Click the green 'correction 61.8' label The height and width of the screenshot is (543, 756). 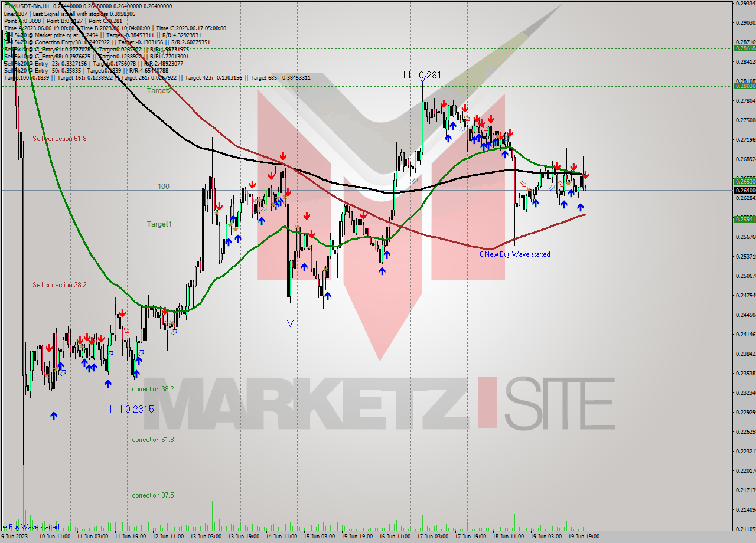(x=153, y=440)
